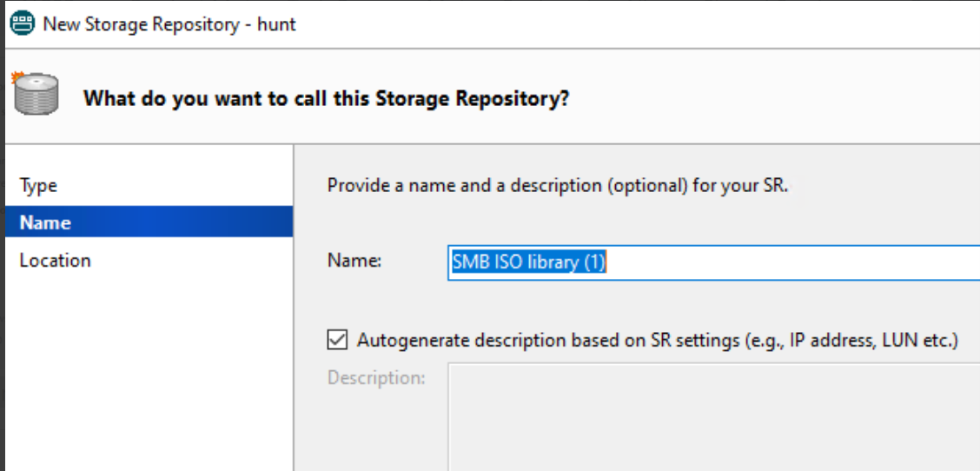Screen dimensions: 980x471
Task: Go to the Type wizard step
Action: coord(38,185)
